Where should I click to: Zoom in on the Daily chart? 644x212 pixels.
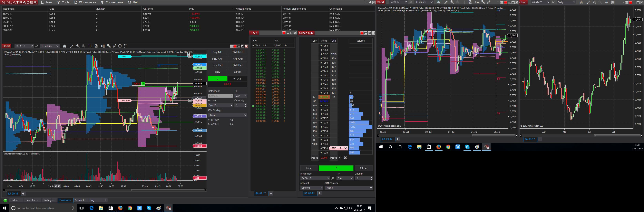594,2
